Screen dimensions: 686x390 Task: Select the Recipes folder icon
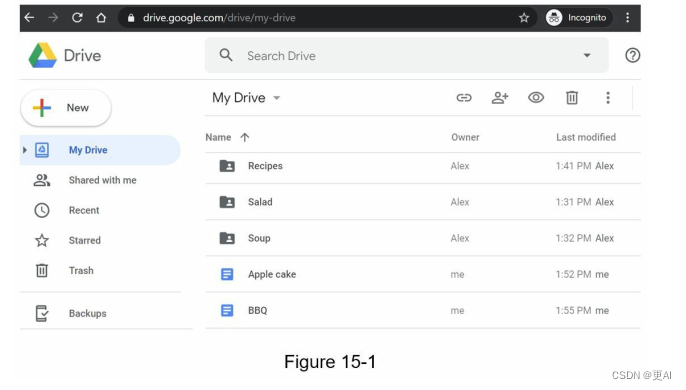(227, 166)
